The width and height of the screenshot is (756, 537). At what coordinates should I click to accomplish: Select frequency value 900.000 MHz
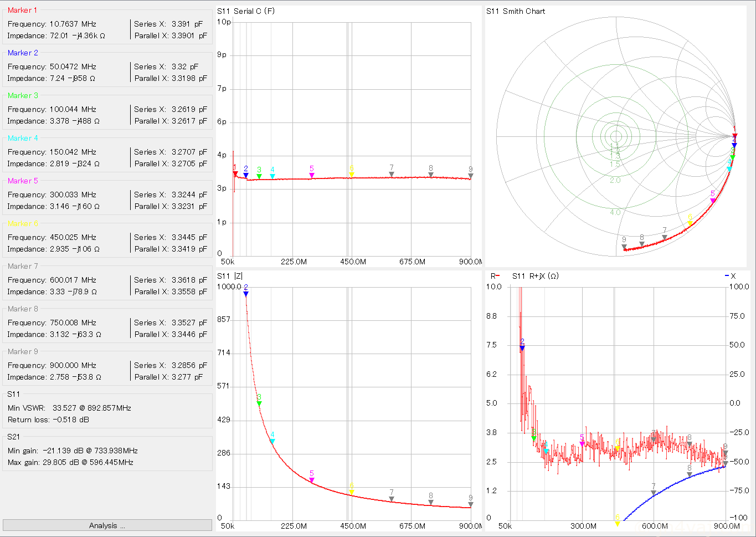click(73, 365)
